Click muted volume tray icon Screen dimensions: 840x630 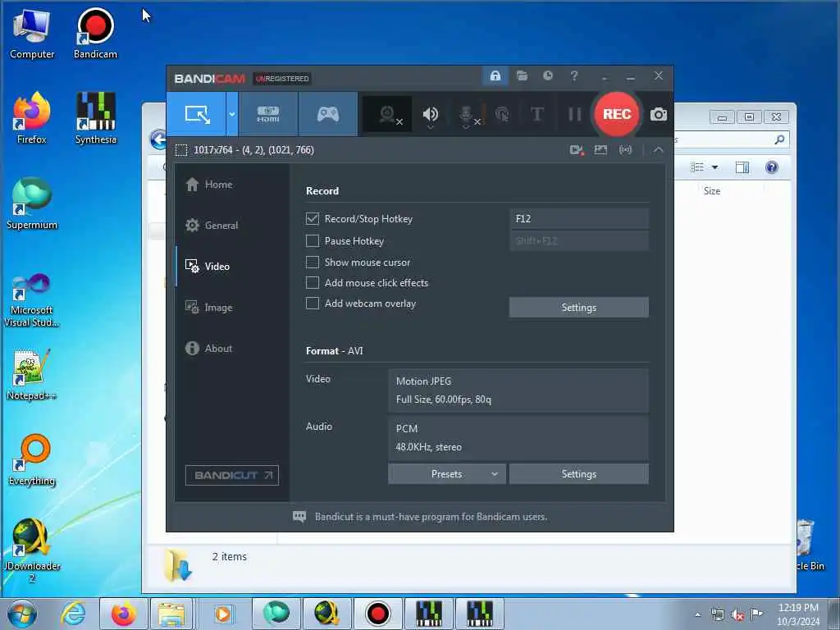click(x=737, y=614)
